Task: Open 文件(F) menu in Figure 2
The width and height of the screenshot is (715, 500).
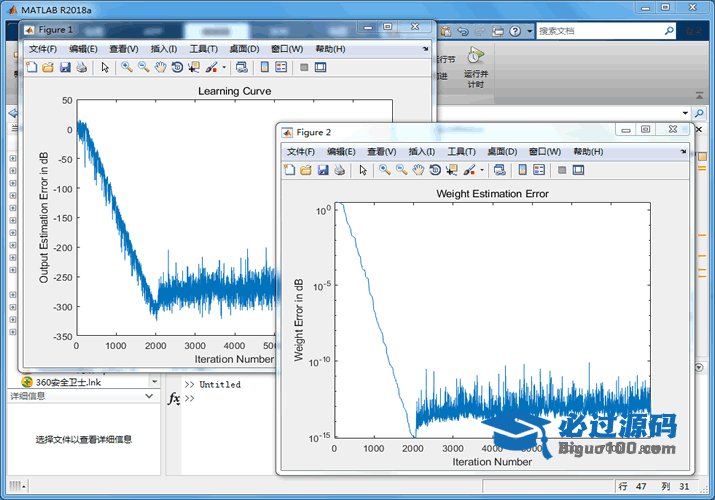Action: coord(301,151)
